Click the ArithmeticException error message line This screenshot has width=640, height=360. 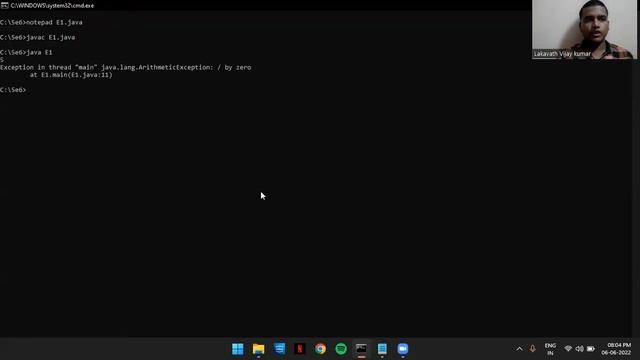click(126, 67)
